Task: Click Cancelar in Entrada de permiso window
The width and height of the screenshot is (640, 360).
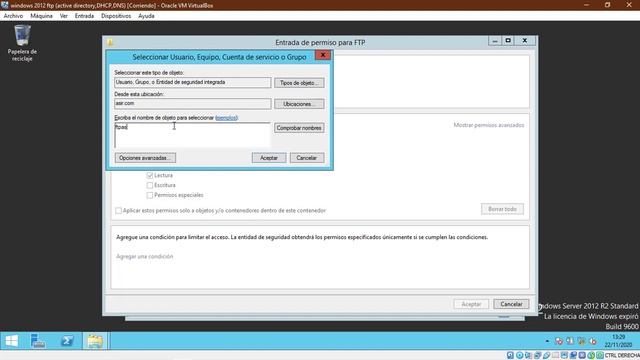Action: point(511,304)
